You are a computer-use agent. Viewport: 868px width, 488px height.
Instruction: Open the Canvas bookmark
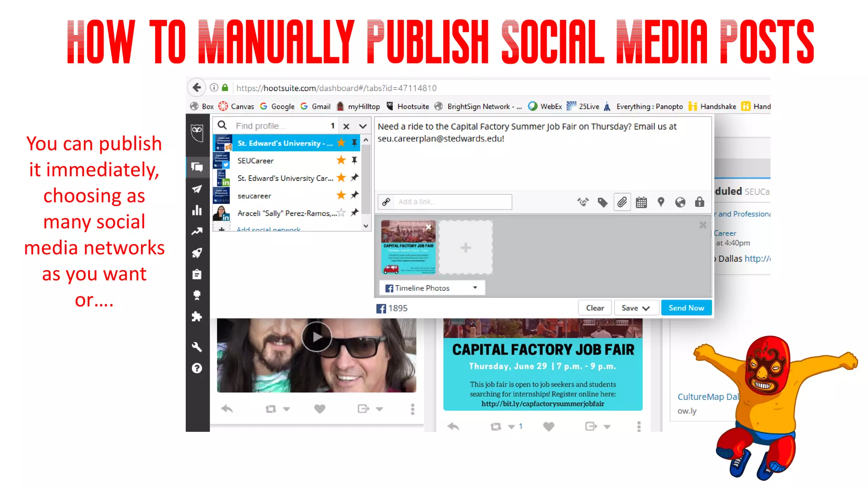pyautogui.click(x=236, y=106)
